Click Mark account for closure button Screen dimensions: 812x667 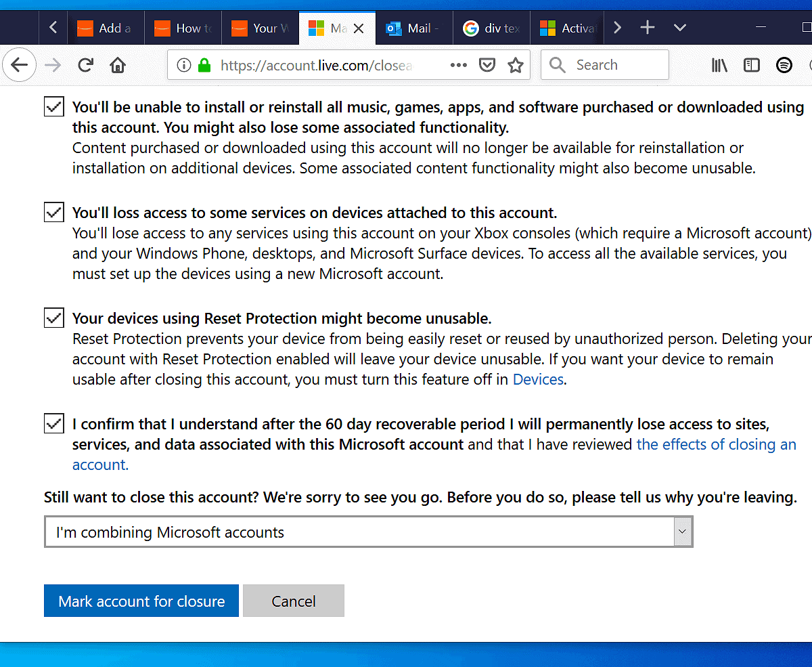point(141,601)
